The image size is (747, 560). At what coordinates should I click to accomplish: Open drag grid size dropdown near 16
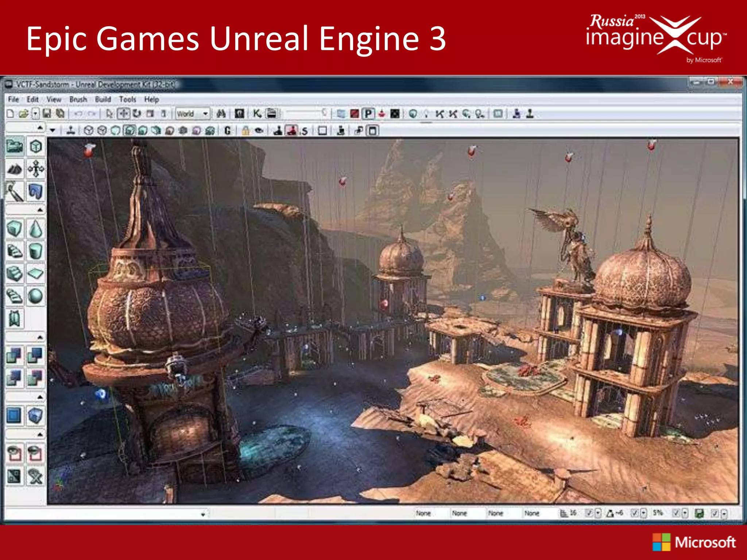[x=597, y=513]
